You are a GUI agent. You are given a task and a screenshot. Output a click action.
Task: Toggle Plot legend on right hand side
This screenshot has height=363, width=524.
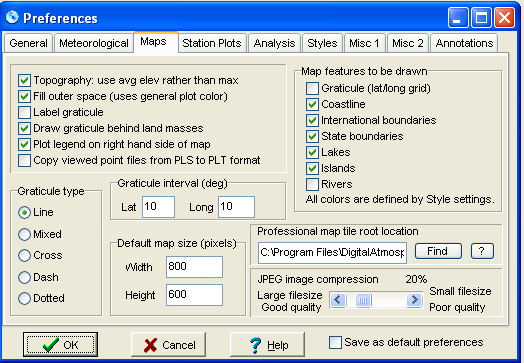coord(24,144)
